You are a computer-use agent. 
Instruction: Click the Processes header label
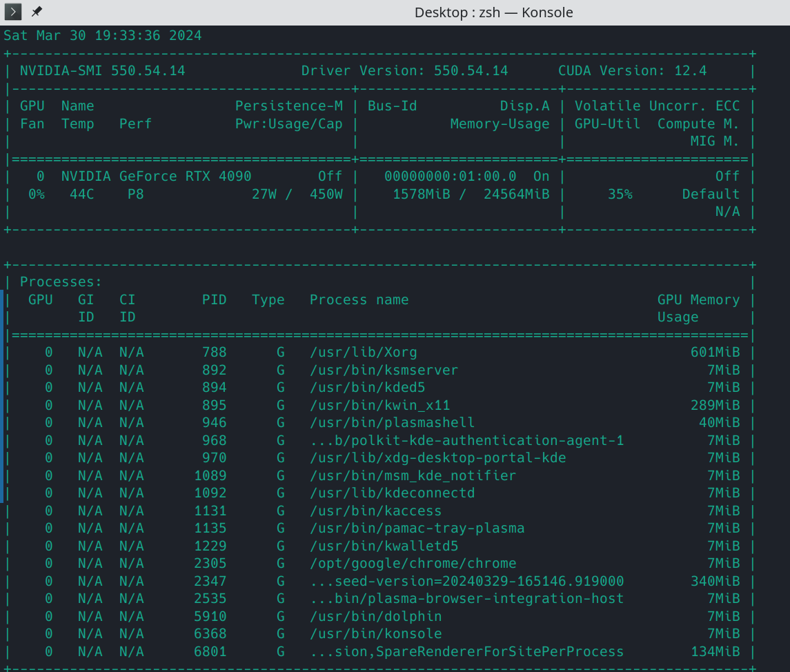(61, 282)
